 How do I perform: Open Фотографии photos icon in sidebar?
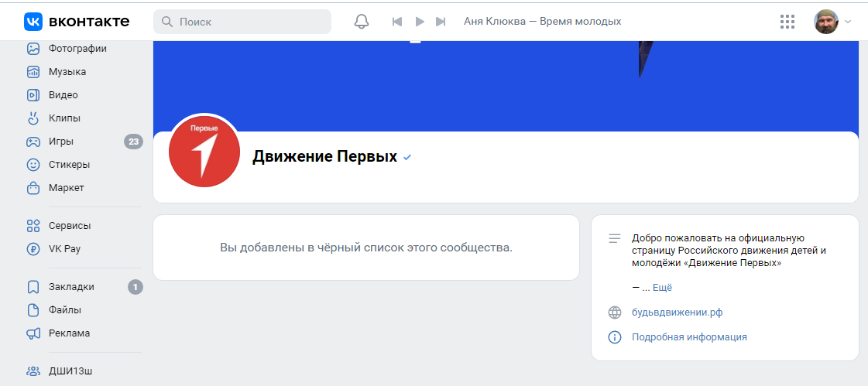tap(33, 49)
